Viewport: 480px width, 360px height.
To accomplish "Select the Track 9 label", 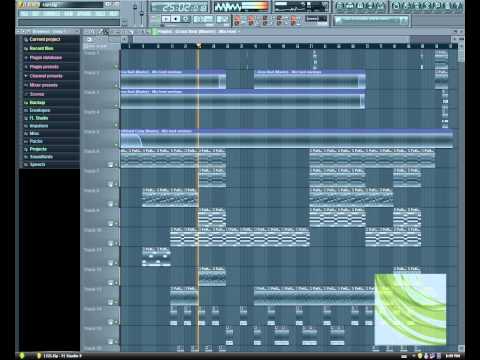I will pyautogui.click(x=91, y=210).
